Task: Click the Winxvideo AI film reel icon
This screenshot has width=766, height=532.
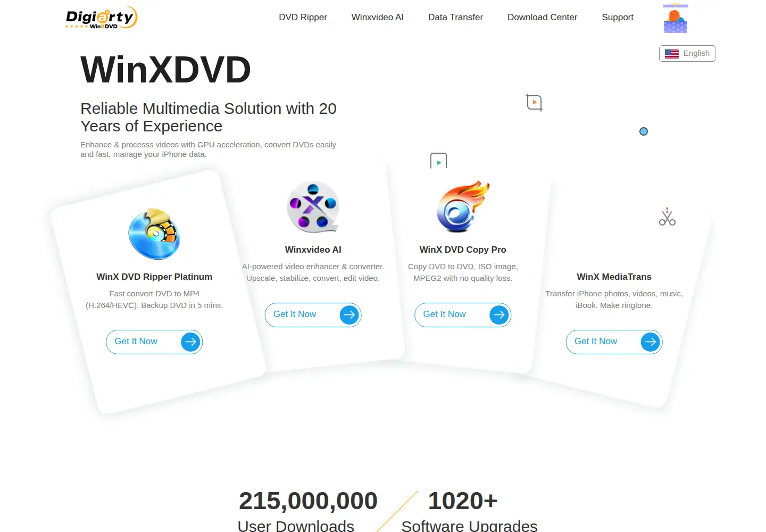Action: (313, 207)
